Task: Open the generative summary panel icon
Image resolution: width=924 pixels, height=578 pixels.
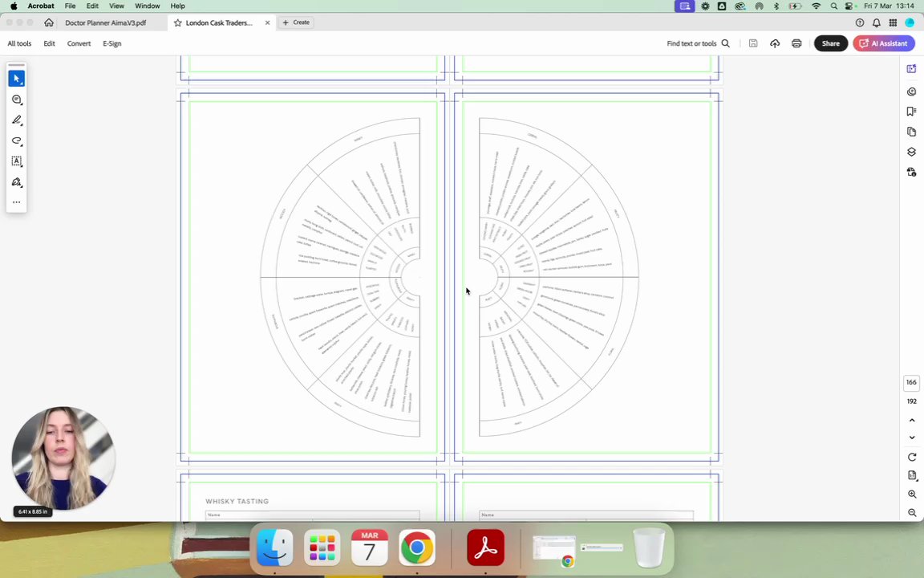Action: coord(912,69)
